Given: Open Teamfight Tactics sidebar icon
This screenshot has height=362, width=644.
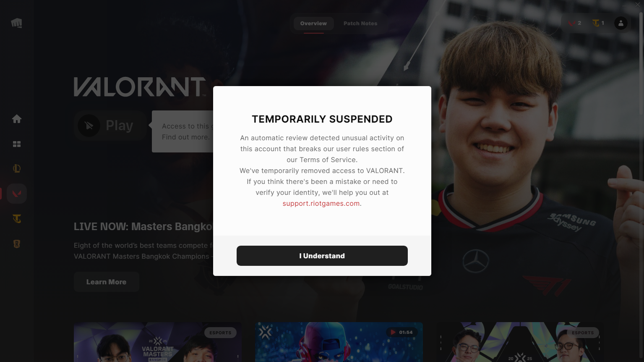Looking at the screenshot, I should tap(17, 219).
